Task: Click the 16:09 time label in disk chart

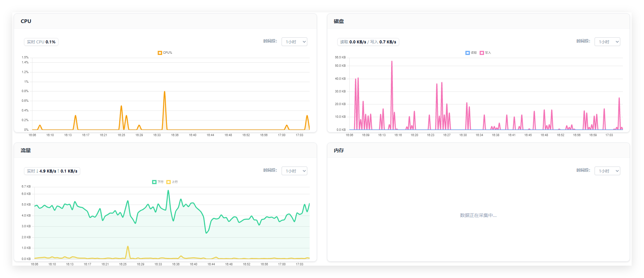Action: click(x=366, y=135)
